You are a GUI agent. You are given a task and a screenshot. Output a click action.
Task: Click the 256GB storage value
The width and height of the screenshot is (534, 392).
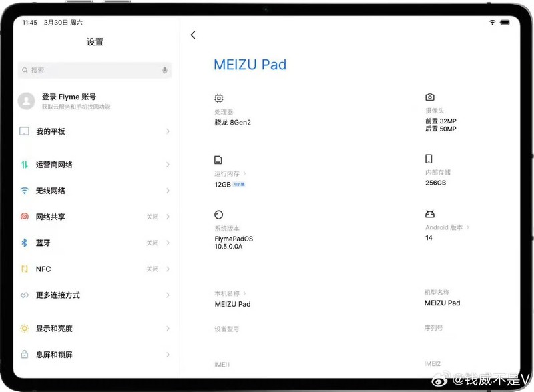pos(435,183)
